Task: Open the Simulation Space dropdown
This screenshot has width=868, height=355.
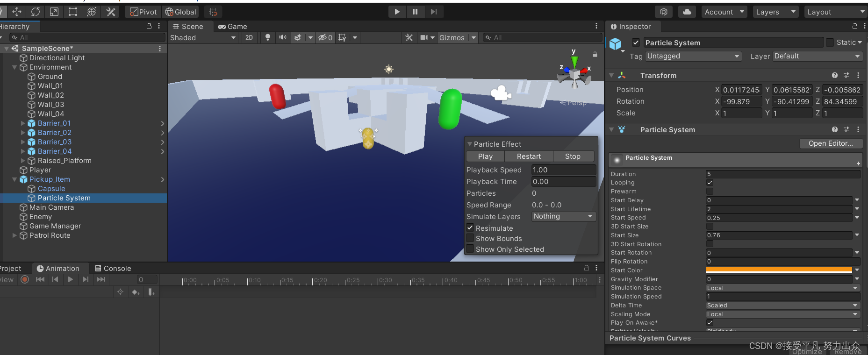Action: (783, 288)
